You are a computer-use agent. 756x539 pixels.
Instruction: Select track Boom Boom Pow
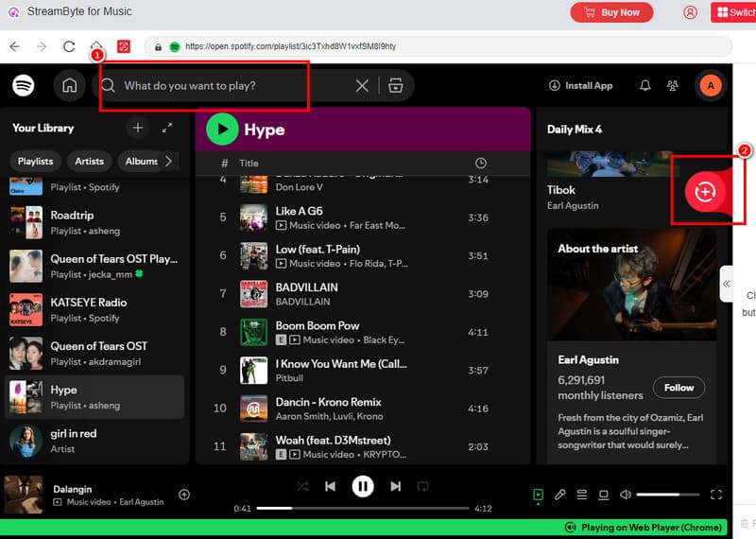[363, 332]
